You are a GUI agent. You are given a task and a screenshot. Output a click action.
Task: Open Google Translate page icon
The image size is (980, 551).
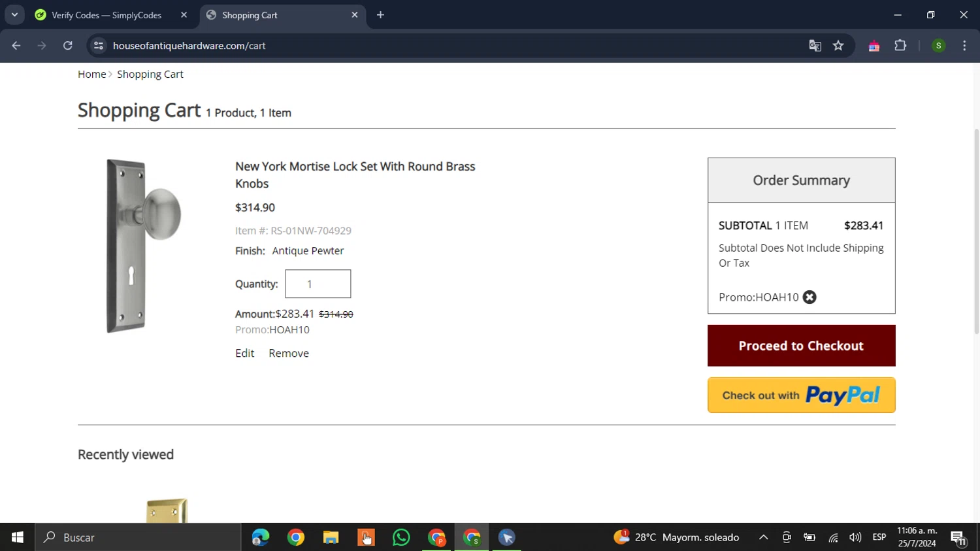click(x=815, y=46)
